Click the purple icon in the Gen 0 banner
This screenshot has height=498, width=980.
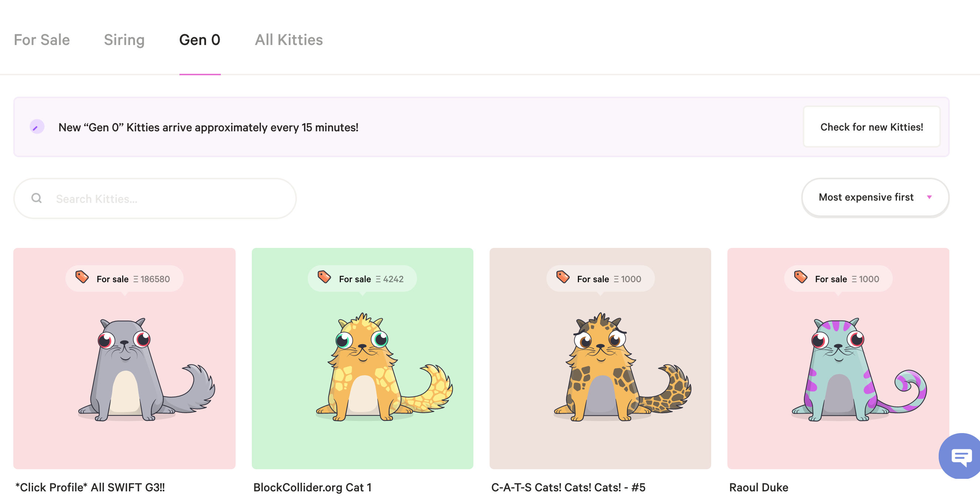(37, 127)
